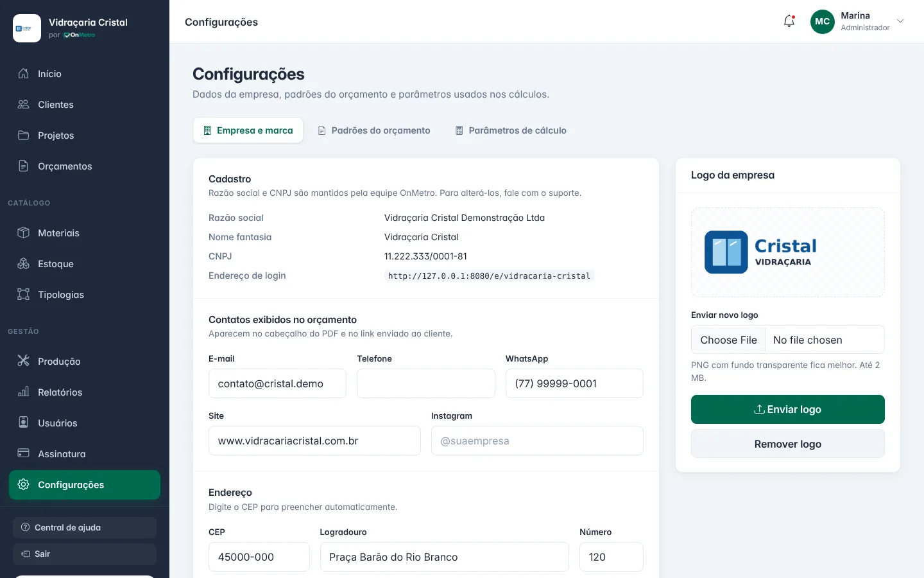Click the Remover logo button
Screen dimensions: 924x578
(788, 444)
